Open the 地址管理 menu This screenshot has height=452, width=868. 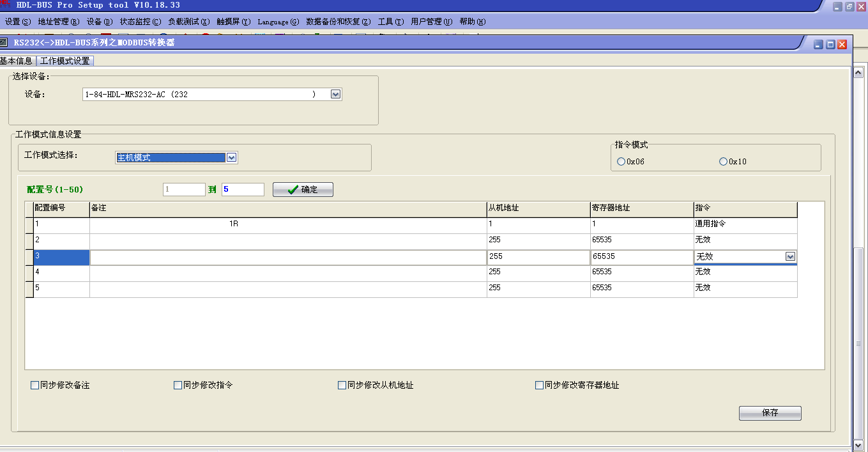(x=58, y=22)
